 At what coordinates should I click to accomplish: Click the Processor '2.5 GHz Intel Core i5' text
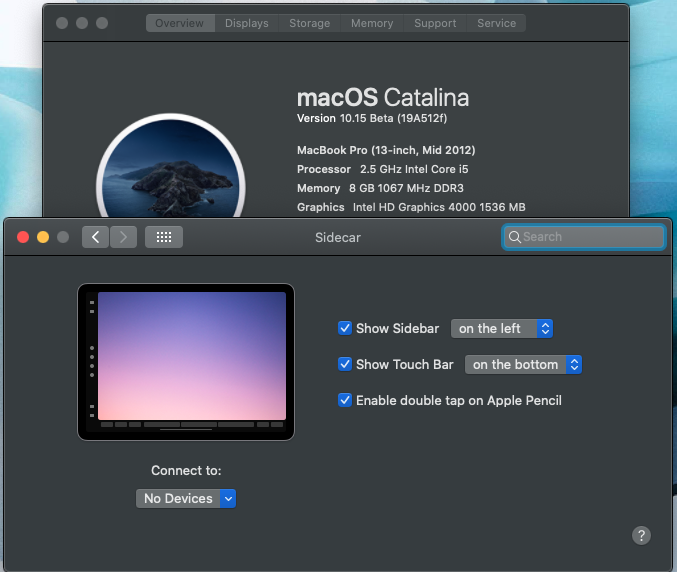414,169
